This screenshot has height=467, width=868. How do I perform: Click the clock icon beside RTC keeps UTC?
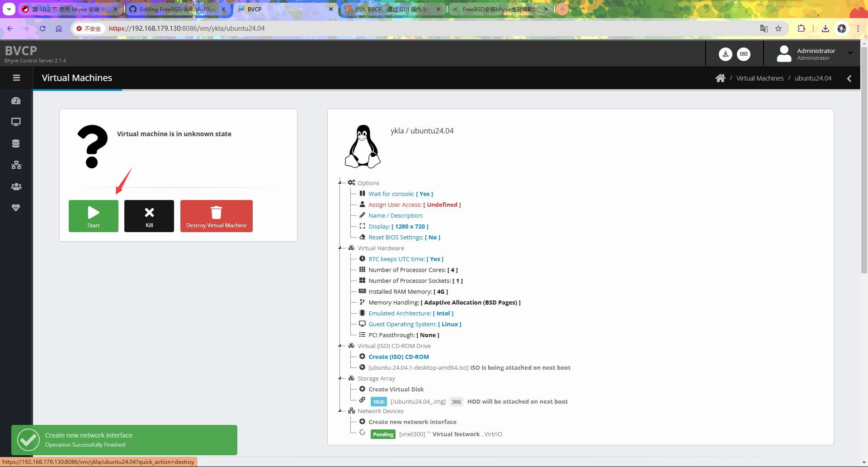(x=362, y=258)
